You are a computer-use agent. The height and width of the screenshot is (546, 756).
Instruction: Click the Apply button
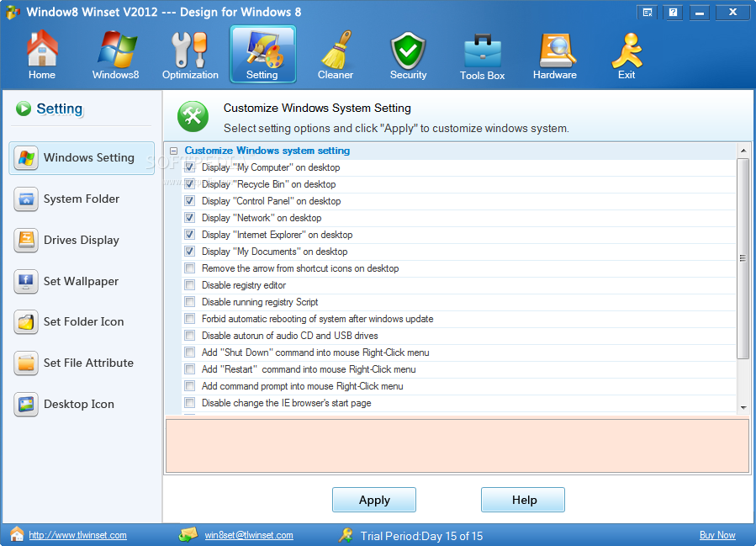pyautogui.click(x=374, y=500)
